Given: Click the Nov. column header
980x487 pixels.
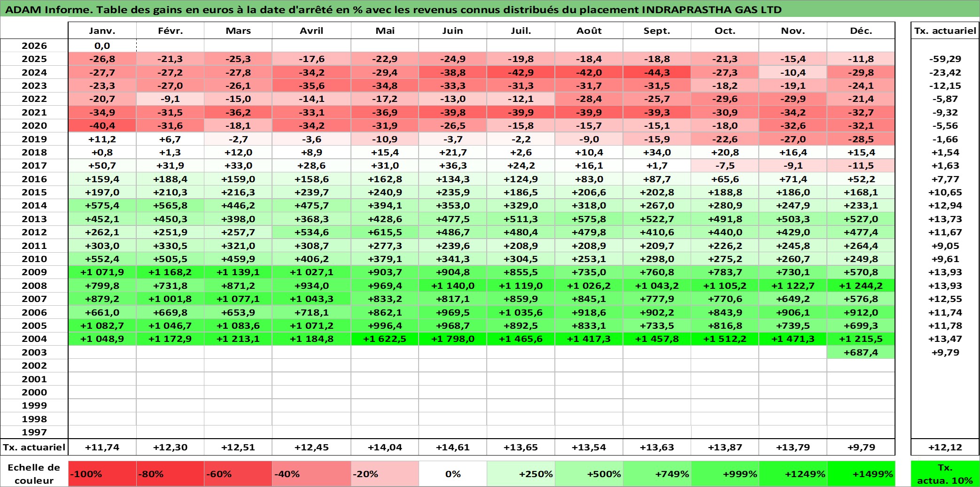Looking at the screenshot, I should (x=793, y=31).
